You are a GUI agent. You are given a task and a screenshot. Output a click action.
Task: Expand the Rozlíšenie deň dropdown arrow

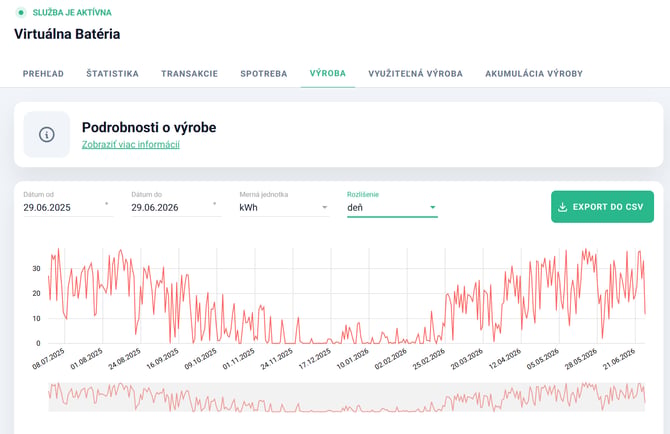(432, 207)
